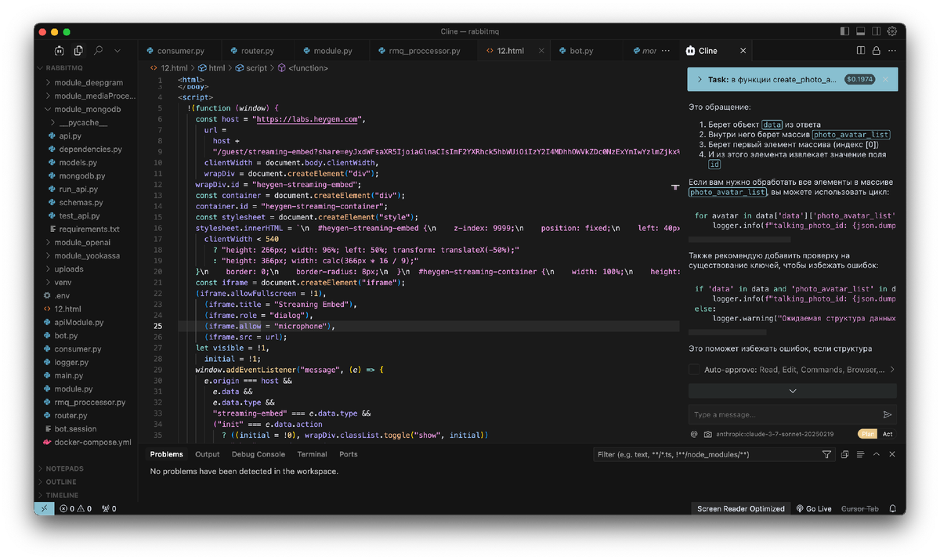This screenshot has height=560, width=940.
Task: Open the labs.heygen.com URL link
Action: point(308,119)
